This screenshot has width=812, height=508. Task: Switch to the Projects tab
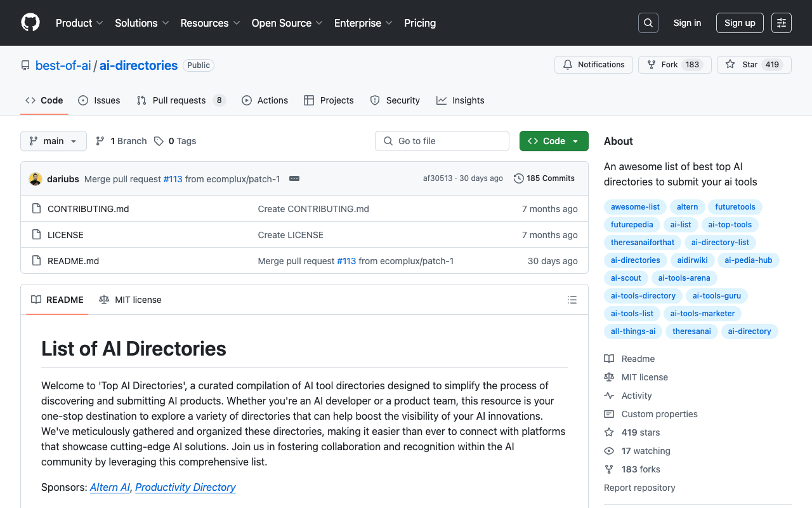pyautogui.click(x=329, y=100)
